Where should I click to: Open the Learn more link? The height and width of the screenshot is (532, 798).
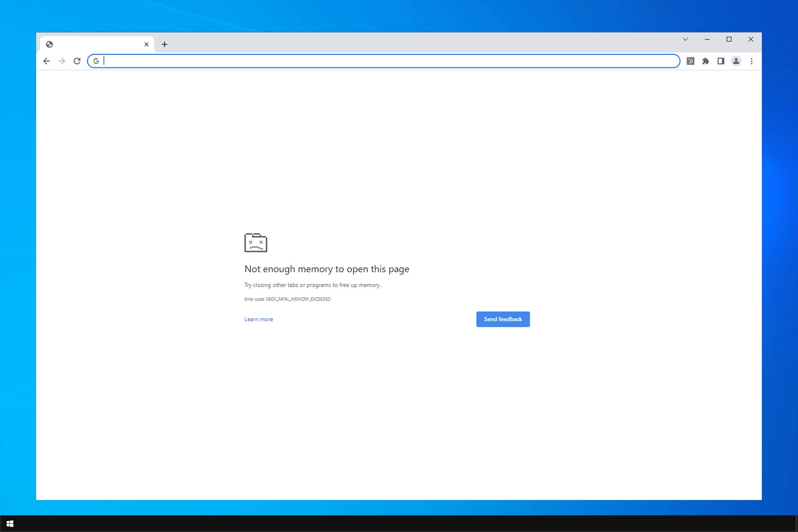click(259, 319)
